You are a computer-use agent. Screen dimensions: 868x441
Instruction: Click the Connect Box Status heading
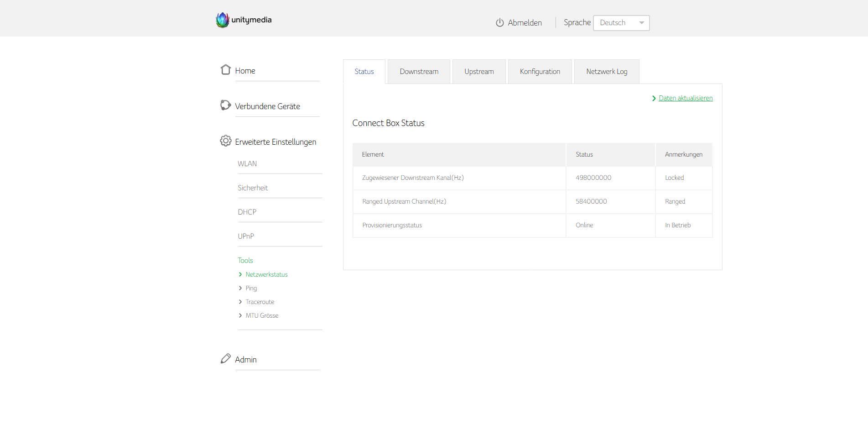388,123
